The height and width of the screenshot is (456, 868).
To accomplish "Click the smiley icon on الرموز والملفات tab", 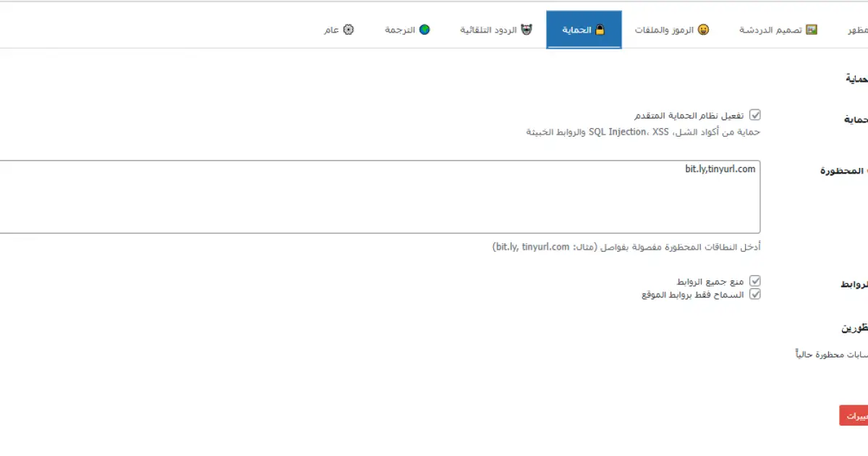I will click(703, 30).
